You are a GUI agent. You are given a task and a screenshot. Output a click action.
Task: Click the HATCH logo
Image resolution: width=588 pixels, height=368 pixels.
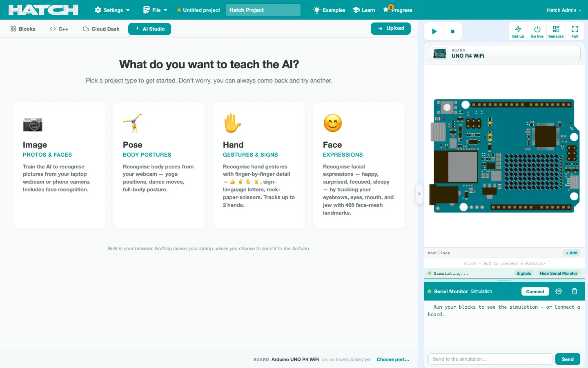tap(43, 10)
